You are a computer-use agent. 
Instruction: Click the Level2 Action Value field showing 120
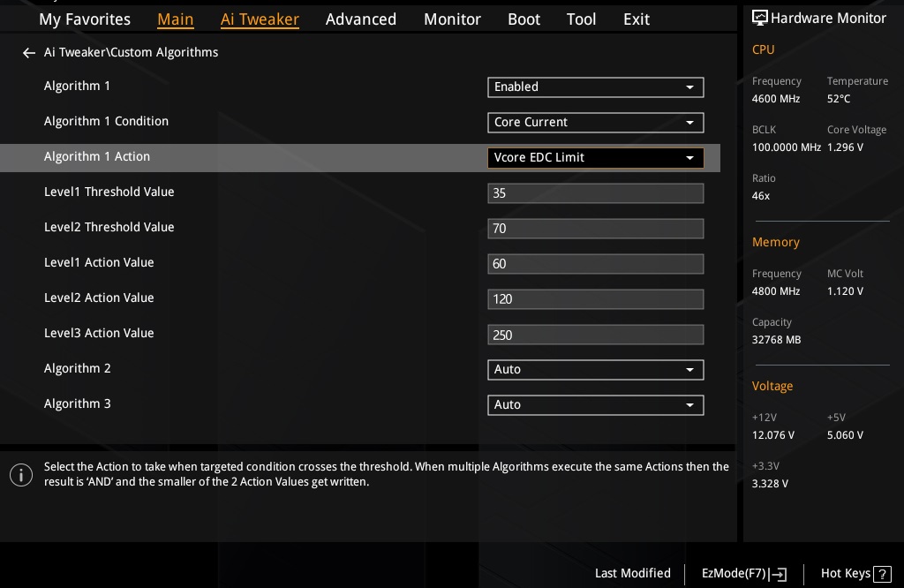[596, 299]
